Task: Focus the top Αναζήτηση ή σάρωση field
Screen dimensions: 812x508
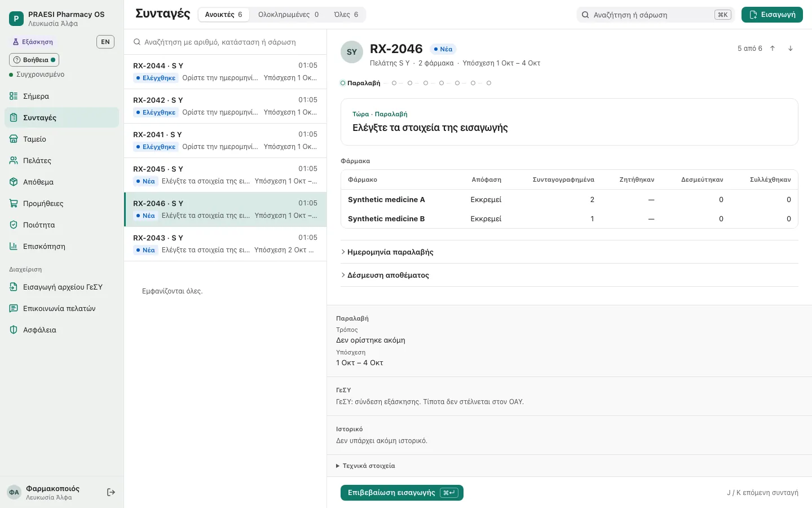Action: (655, 15)
